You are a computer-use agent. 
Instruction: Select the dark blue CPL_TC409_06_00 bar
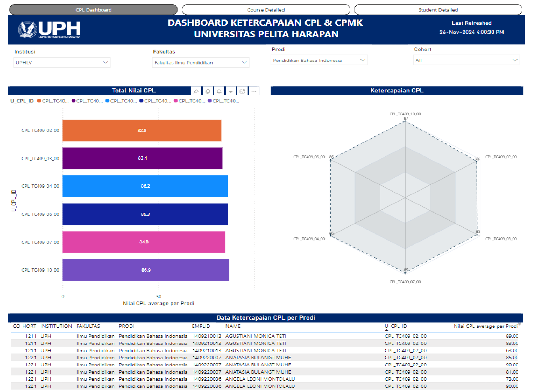146,214
